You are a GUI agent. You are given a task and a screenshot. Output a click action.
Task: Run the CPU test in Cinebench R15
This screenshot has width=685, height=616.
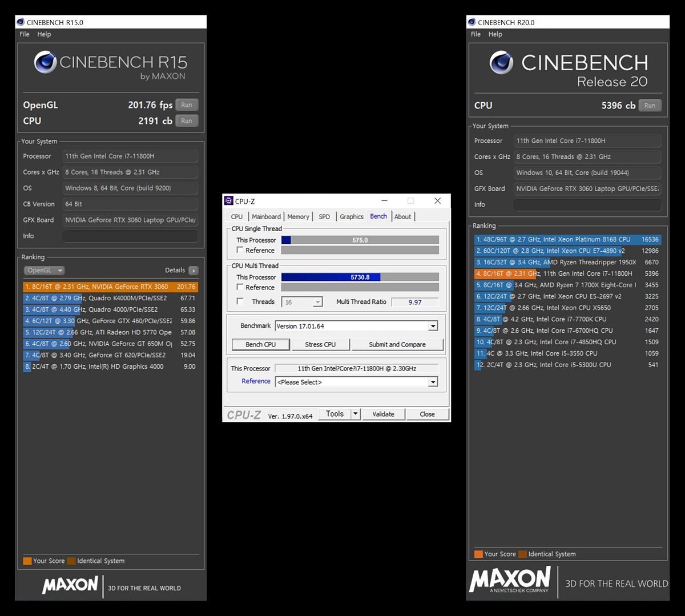[x=187, y=121]
